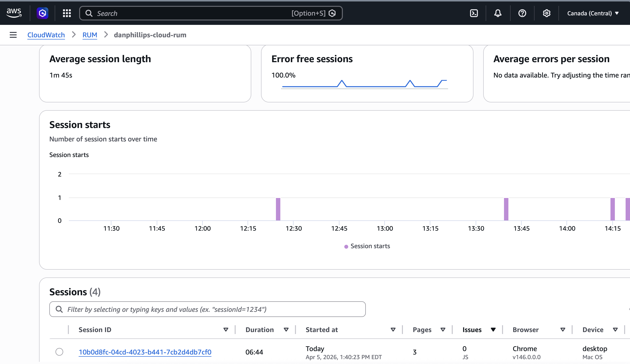Click the CloudWatch RUM service icon
630x364 pixels.
pos(42,13)
